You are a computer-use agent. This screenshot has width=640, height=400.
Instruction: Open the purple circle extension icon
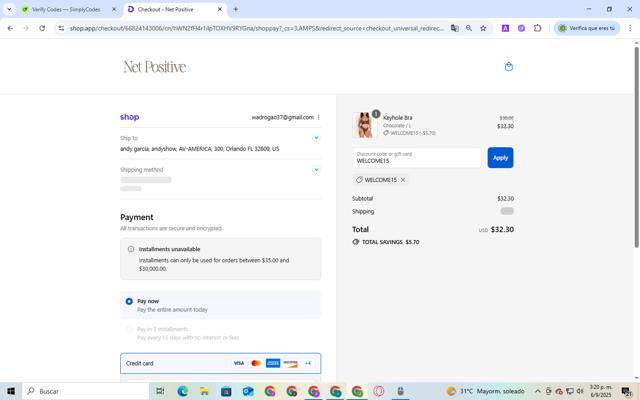521,28
